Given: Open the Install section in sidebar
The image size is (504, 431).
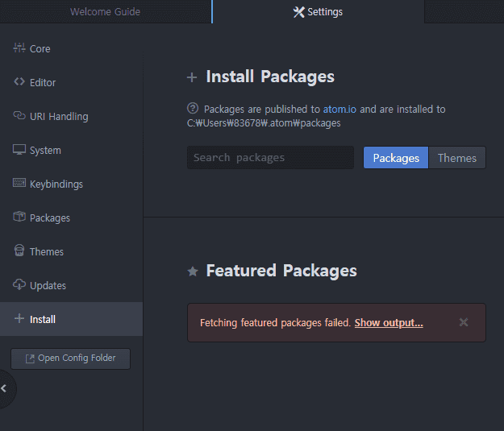Looking at the screenshot, I should (43, 319).
